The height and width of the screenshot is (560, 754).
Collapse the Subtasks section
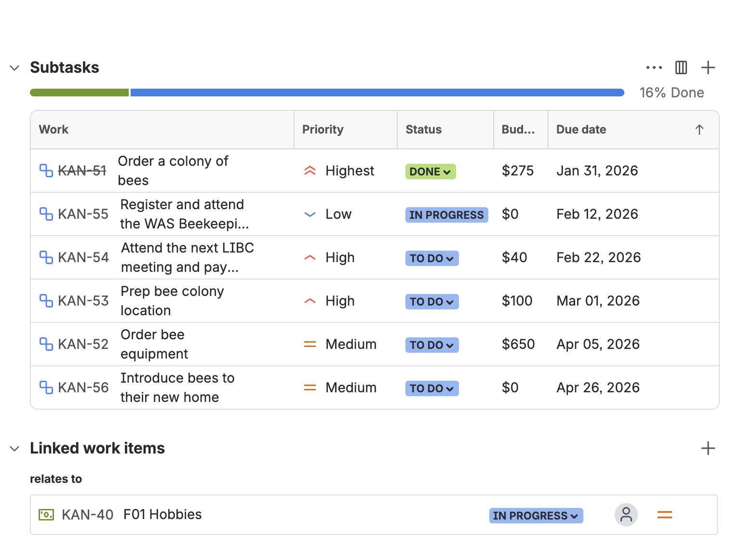click(14, 68)
